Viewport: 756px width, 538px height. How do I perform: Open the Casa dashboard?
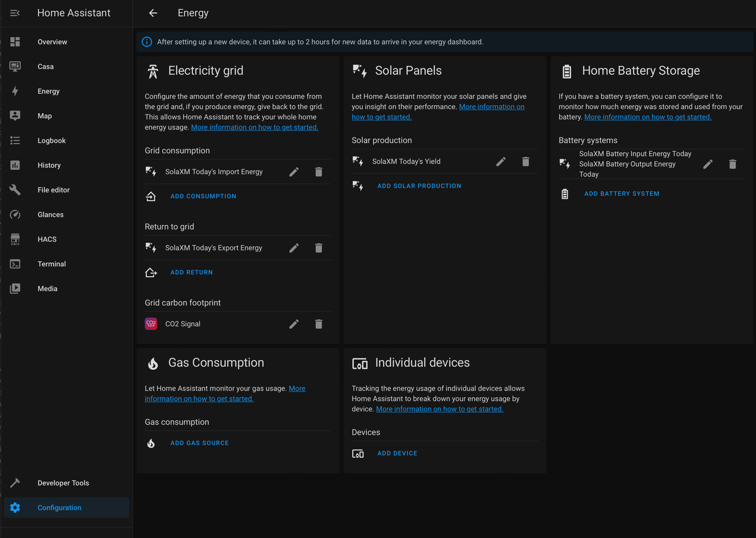[x=66, y=66]
